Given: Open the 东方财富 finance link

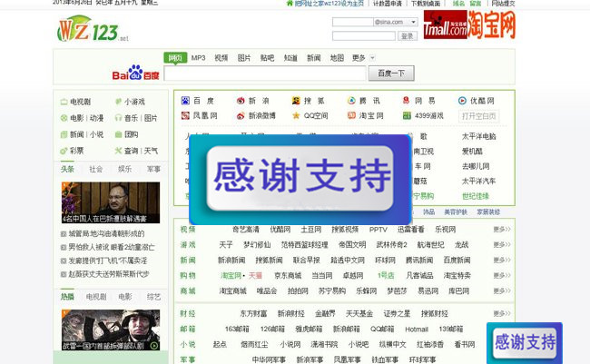Looking at the screenshot, I should pos(253,313).
